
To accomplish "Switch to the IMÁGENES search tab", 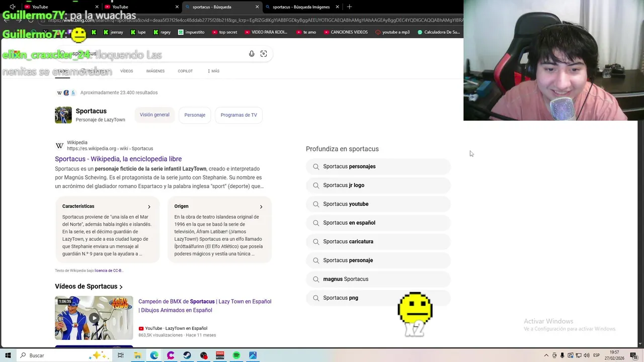I will (x=155, y=71).
